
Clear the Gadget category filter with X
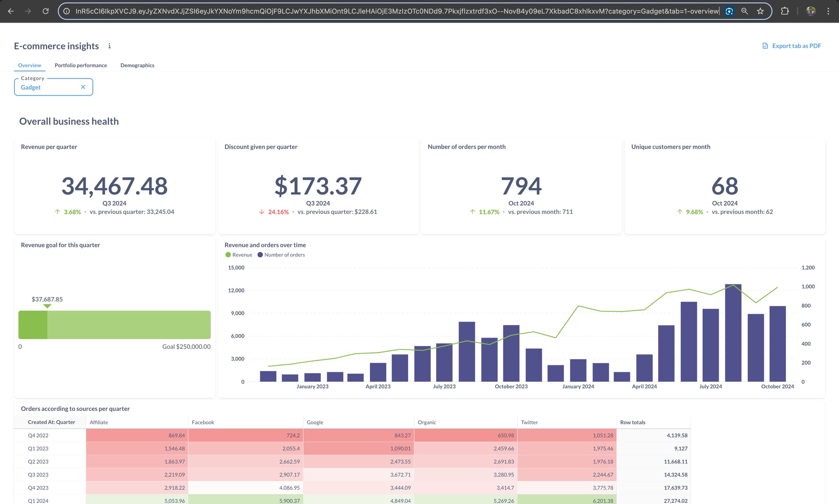(83, 87)
